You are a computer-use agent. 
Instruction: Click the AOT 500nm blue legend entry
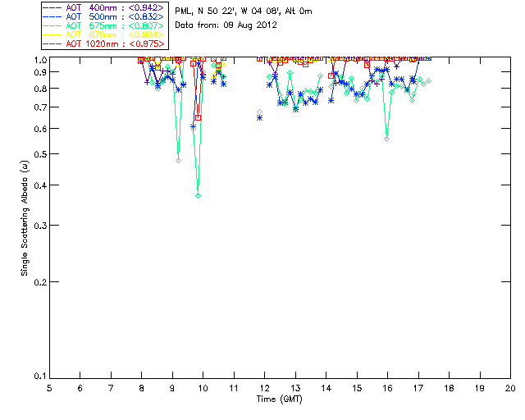(104, 16)
